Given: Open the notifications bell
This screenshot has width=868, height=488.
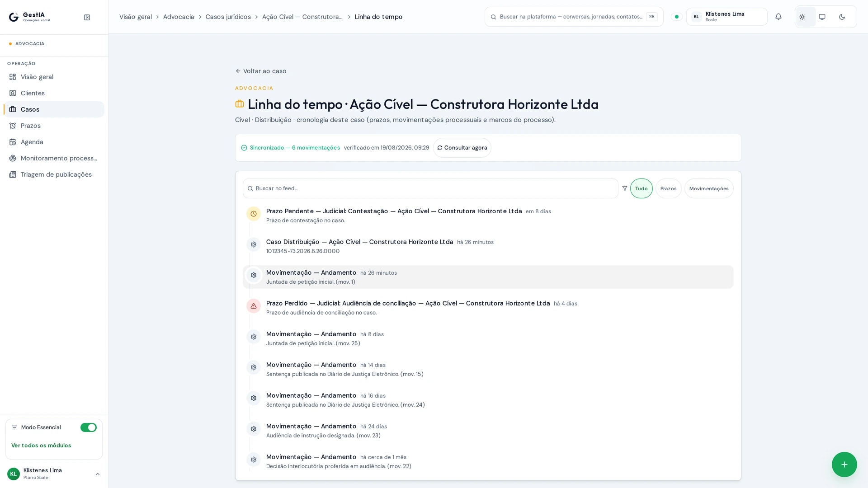Looking at the screenshot, I should pos(778,17).
